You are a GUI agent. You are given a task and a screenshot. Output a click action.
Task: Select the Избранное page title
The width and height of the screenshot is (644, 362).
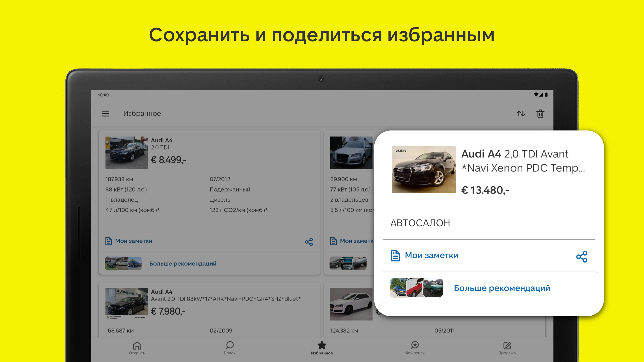pos(142,114)
